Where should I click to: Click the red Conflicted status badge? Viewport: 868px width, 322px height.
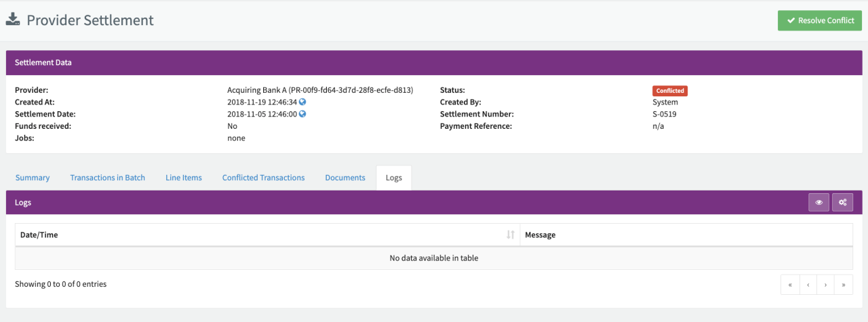pos(669,91)
